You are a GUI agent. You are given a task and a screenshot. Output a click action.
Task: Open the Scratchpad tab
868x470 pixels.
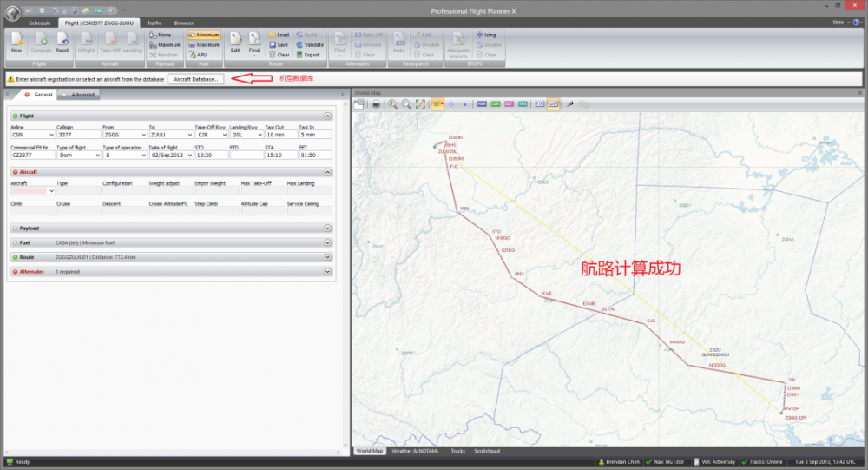click(x=487, y=451)
